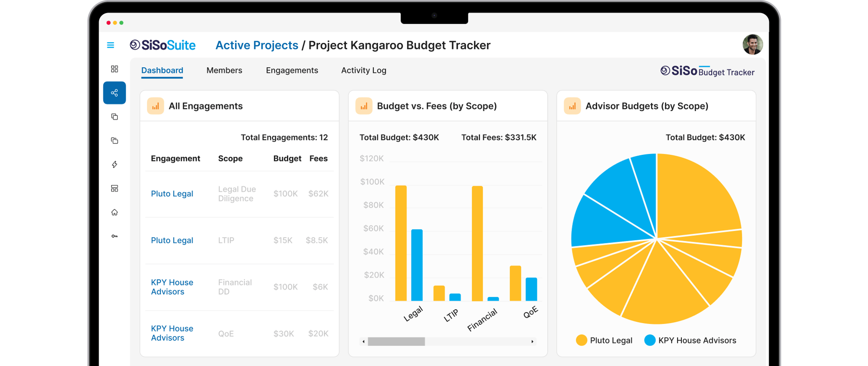Open the Engagements tab
This screenshot has width=868, height=366.
(x=292, y=71)
